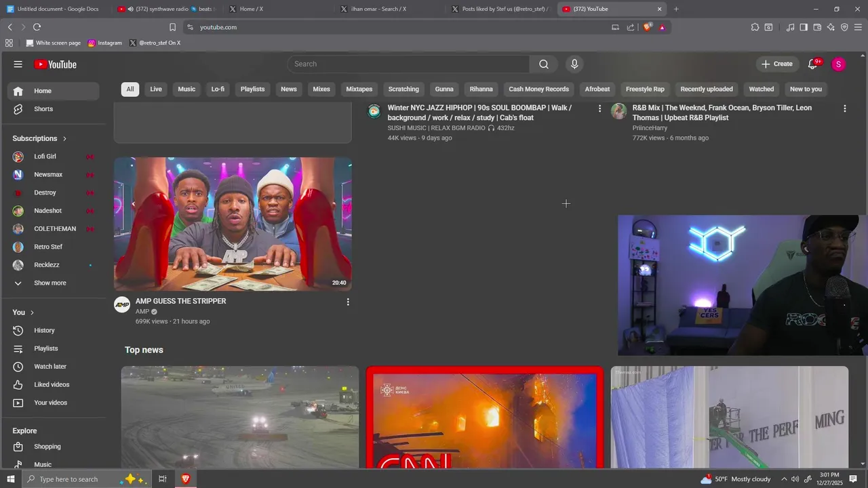This screenshot has width=868, height=488.
Task: Open the CNN fire news thumbnail
Action: tap(485, 418)
